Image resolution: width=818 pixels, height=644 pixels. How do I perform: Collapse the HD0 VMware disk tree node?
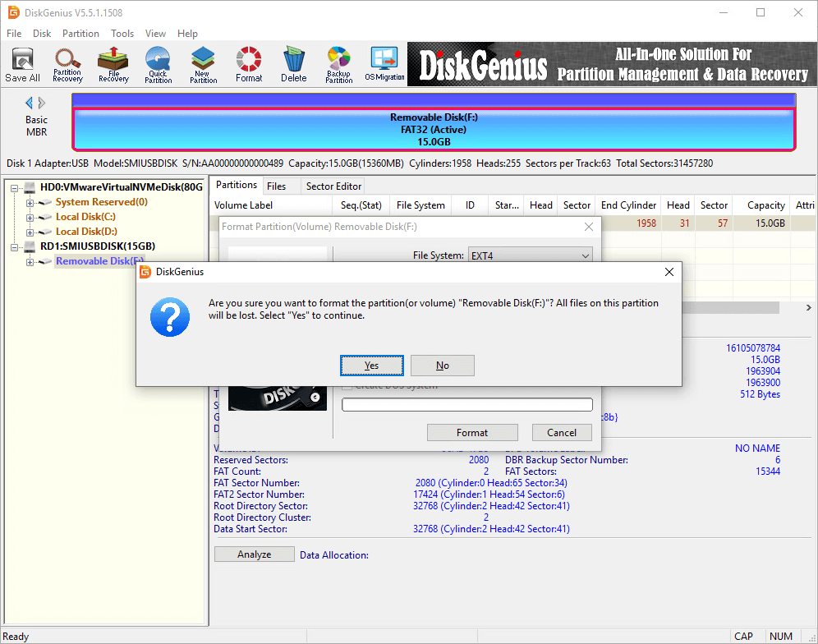click(x=15, y=188)
